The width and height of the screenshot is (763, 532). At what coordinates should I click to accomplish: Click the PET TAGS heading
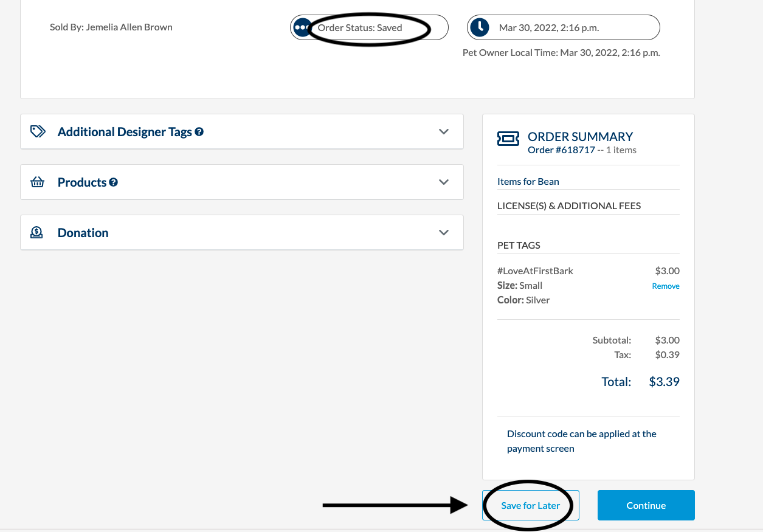pyautogui.click(x=519, y=245)
